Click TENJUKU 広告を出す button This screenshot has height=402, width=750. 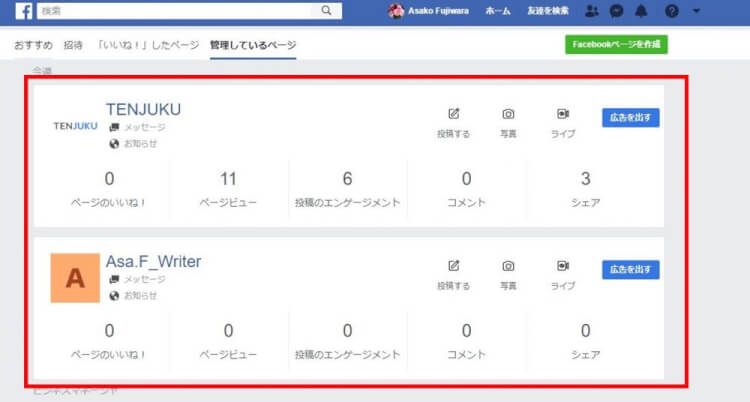pos(630,118)
